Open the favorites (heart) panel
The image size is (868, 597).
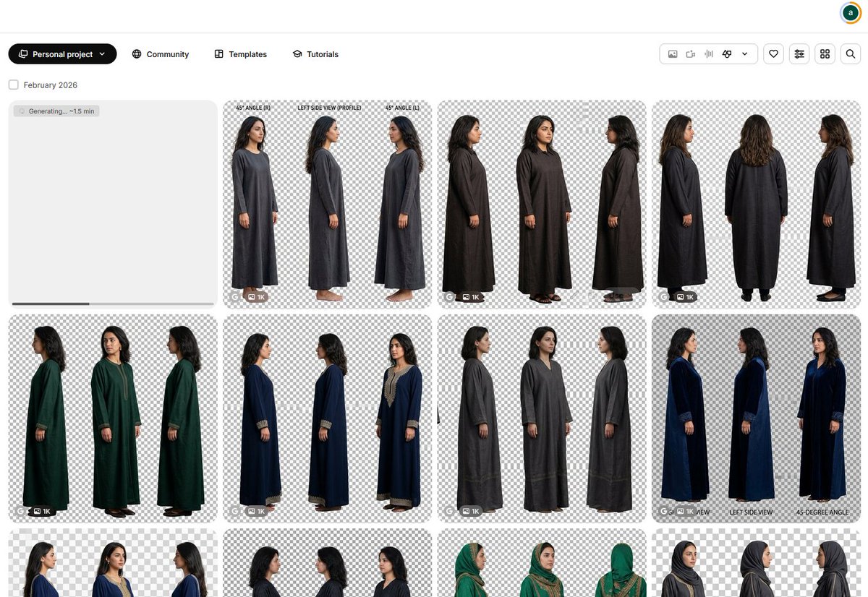773,53
